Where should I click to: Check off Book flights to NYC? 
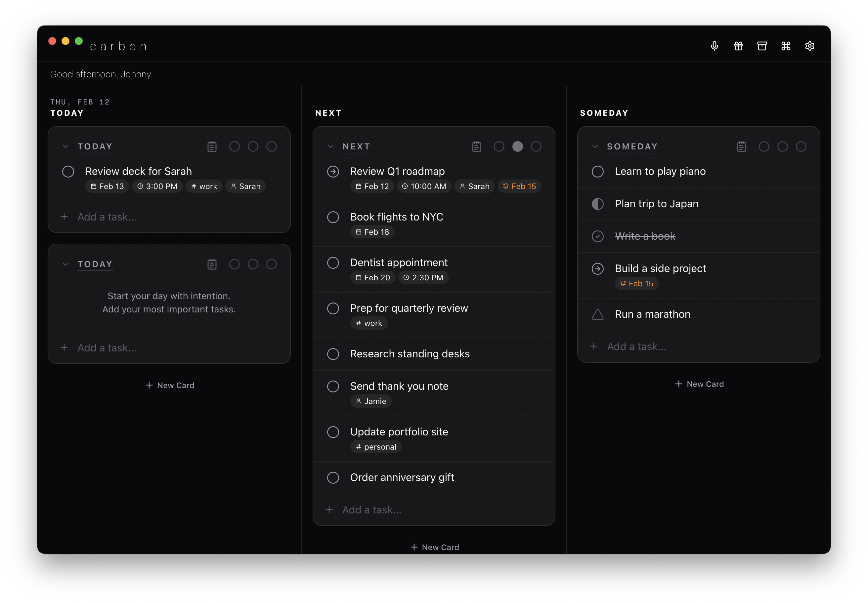pyautogui.click(x=333, y=217)
